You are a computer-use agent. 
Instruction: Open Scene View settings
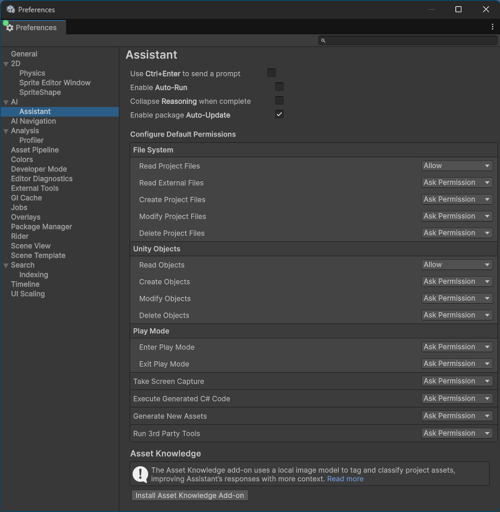click(31, 246)
